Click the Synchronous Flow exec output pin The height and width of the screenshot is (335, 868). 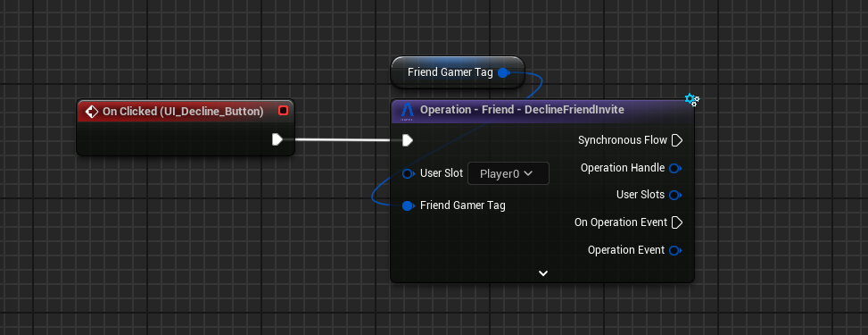676,140
